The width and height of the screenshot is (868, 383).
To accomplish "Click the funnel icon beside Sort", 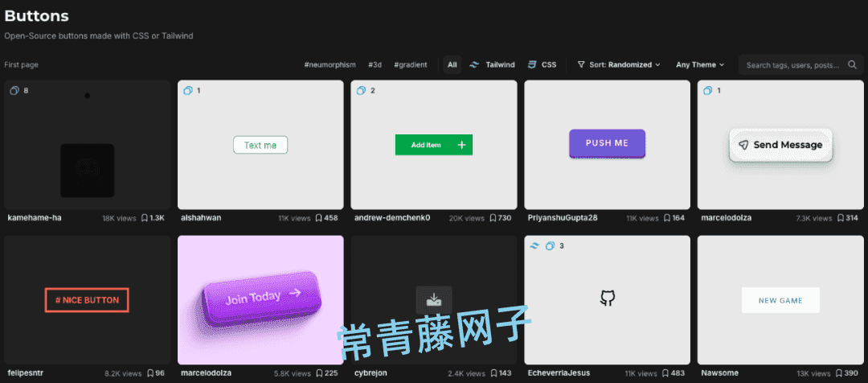I will [581, 65].
